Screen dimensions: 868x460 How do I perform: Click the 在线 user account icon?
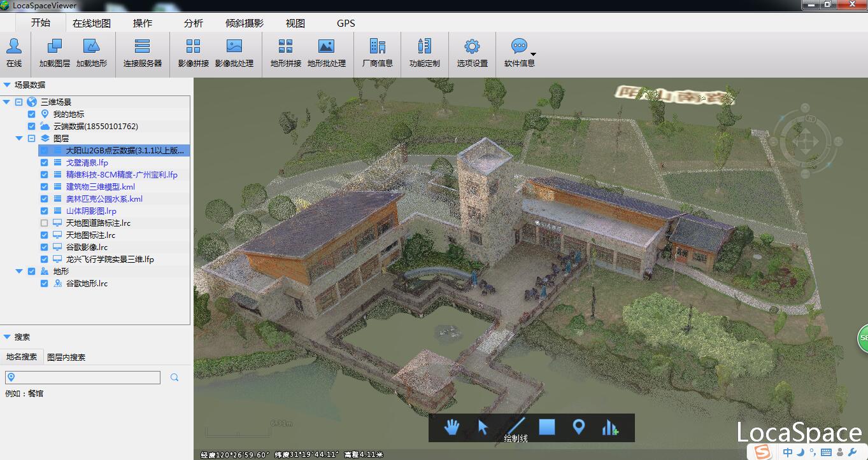point(14,46)
